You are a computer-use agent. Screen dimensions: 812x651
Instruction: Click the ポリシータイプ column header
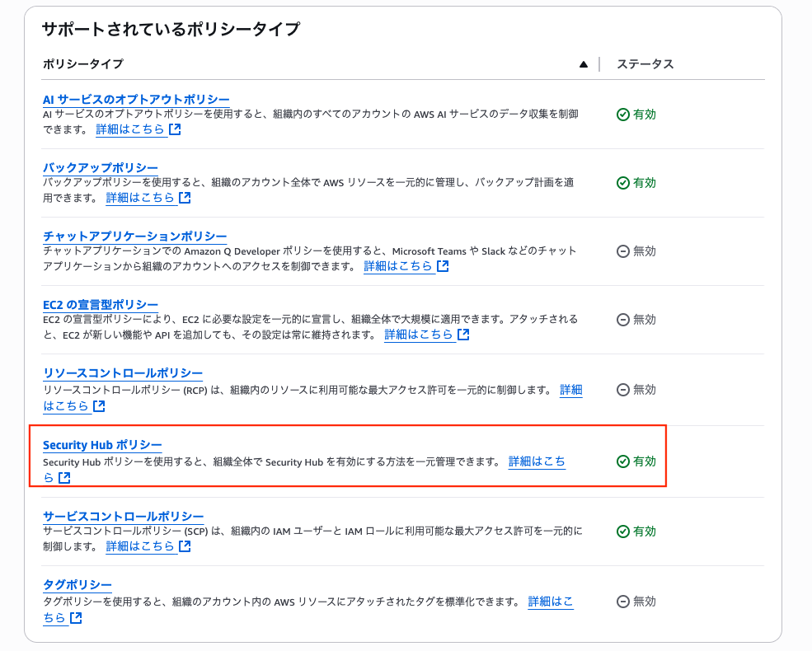click(x=83, y=64)
